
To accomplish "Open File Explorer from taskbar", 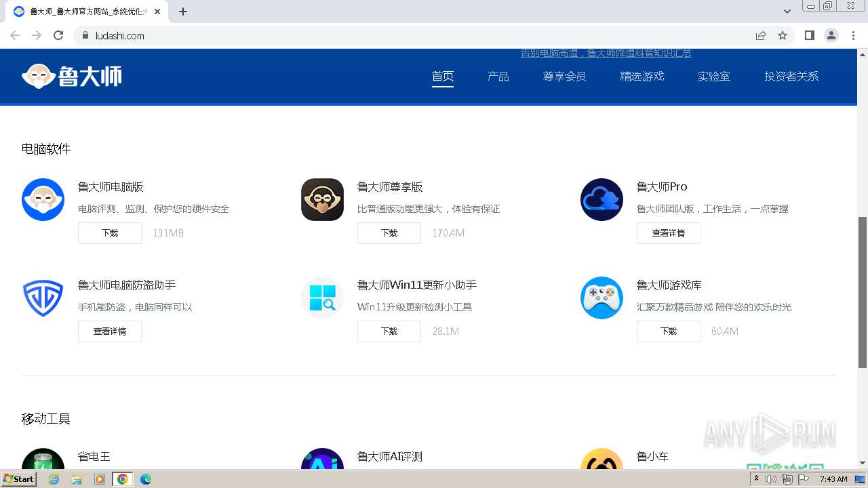I will click(x=77, y=479).
